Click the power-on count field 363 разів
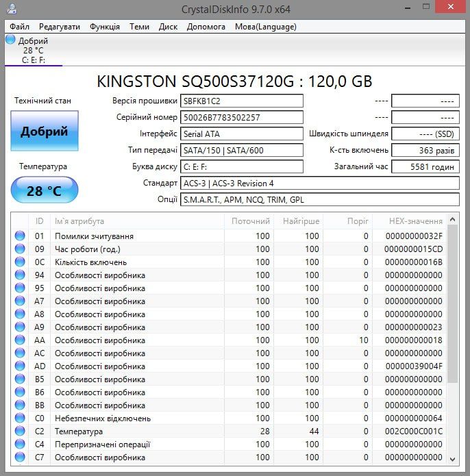Screen dimensions: 470x476 point(425,150)
